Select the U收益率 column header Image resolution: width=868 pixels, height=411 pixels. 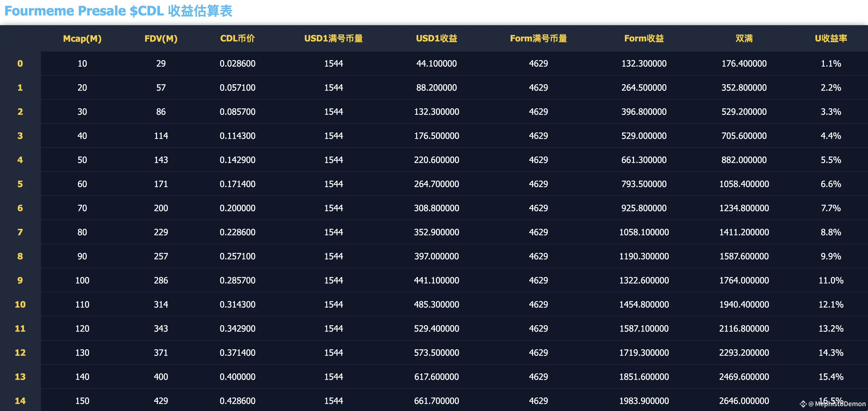pos(831,38)
